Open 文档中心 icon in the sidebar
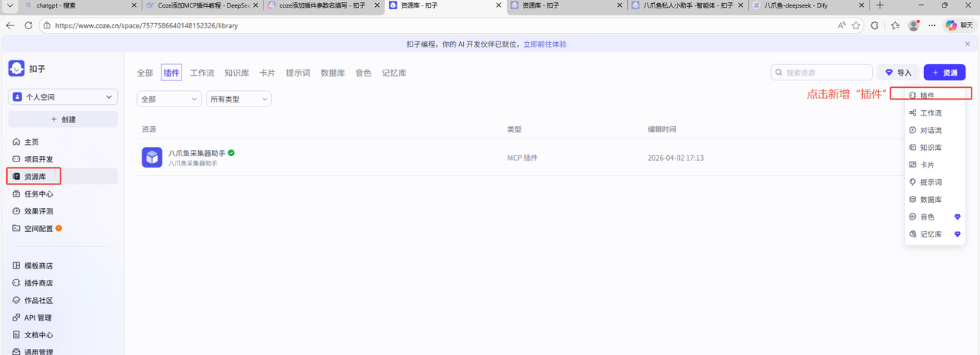The width and height of the screenshot is (980, 355). pos(17,334)
